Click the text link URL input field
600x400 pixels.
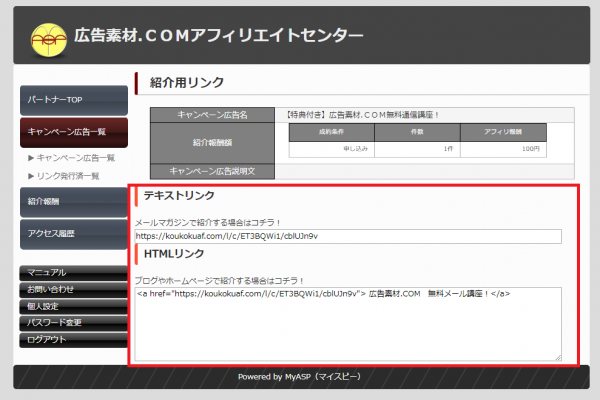click(348, 237)
